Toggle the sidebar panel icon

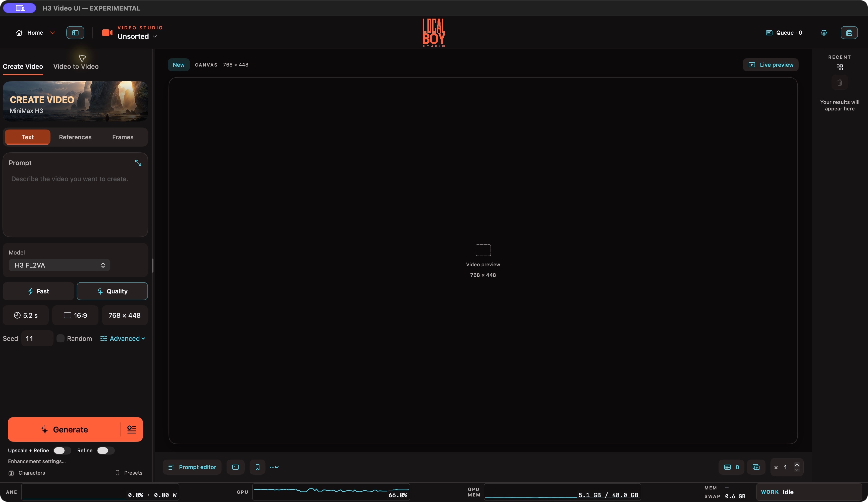[x=75, y=33]
